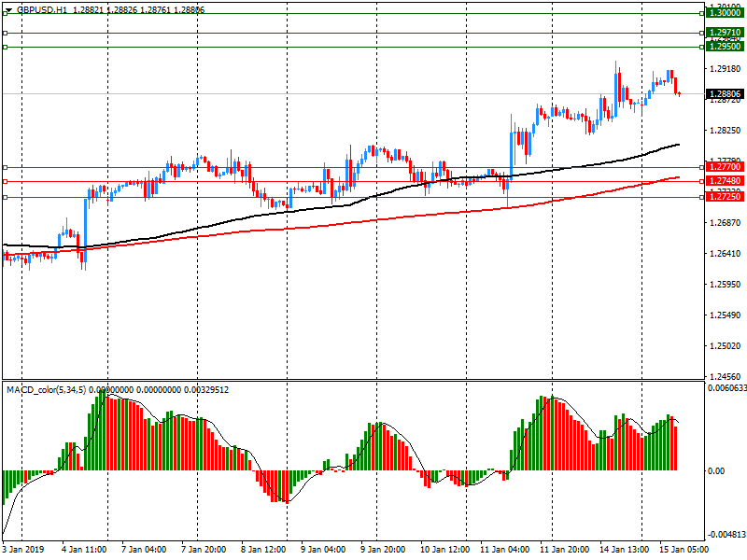Click the red 1.27480 price label
The width and height of the screenshot is (747, 560).
(725, 181)
